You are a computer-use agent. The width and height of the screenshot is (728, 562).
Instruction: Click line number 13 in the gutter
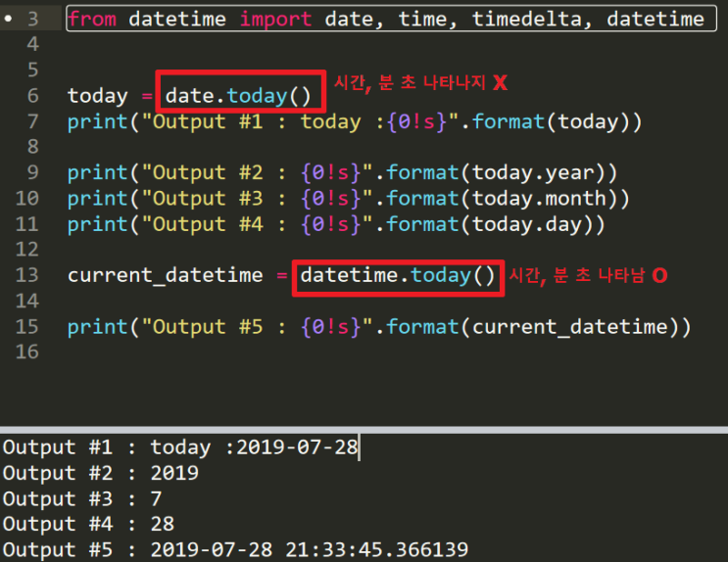coord(26,275)
